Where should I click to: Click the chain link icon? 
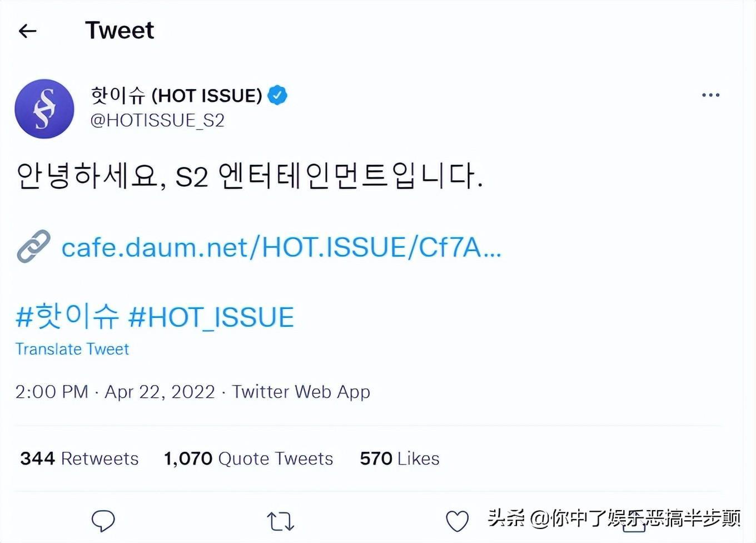point(33,246)
